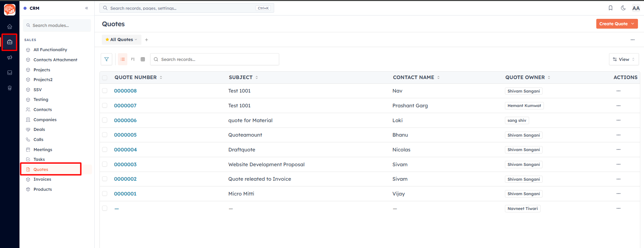Click the Navneet Tiwari owner tag

[522, 209]
